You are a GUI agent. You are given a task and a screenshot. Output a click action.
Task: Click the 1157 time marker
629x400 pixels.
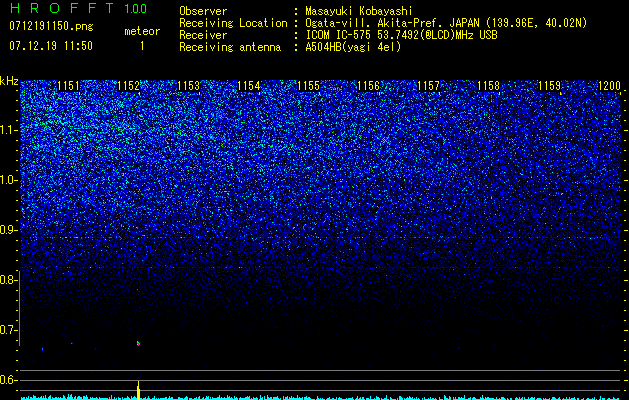tap(428, 86)
